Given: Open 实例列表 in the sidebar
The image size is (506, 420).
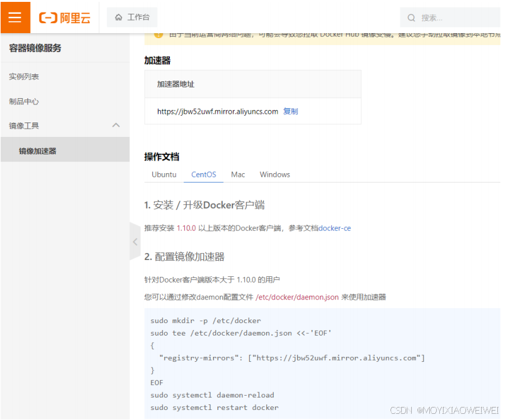Looking at the screenshot, I should pyautogui.click(x=24, y=77).
